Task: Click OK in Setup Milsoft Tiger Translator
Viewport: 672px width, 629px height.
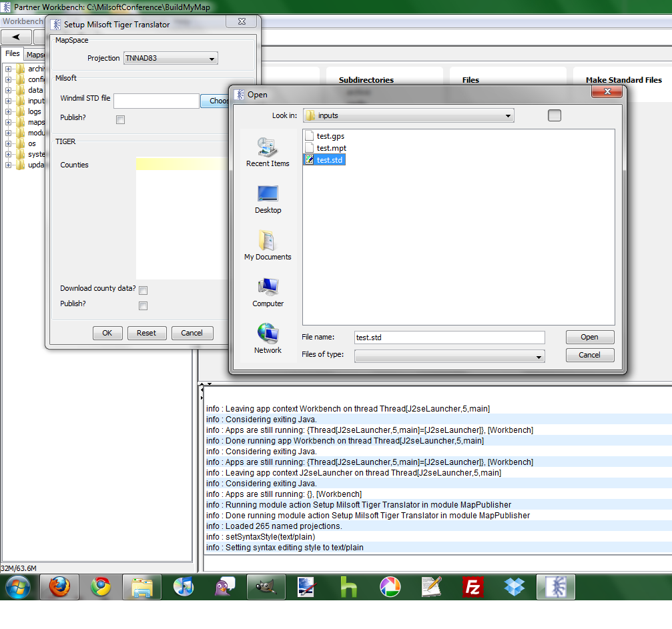Action: tap(107, 333)
